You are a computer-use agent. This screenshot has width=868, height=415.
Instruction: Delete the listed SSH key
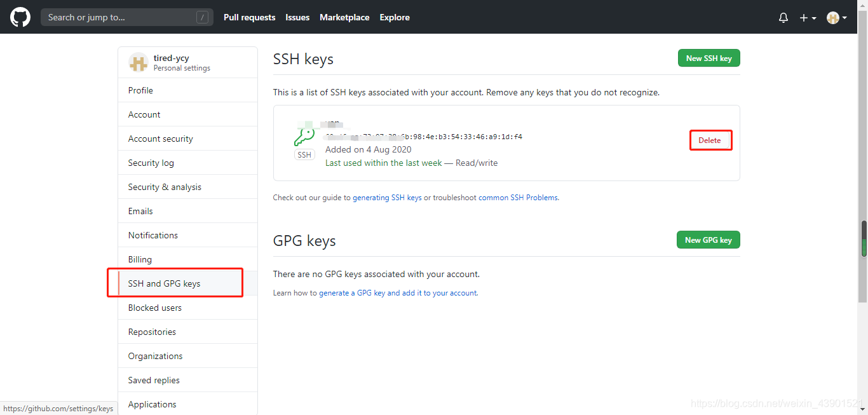pos(710,140)
